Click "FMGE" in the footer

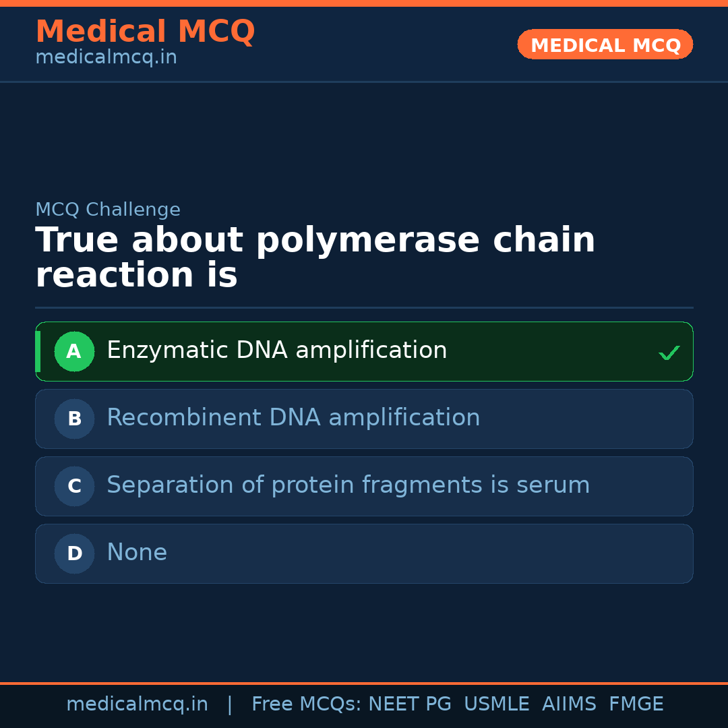click(x=636, y=704)
